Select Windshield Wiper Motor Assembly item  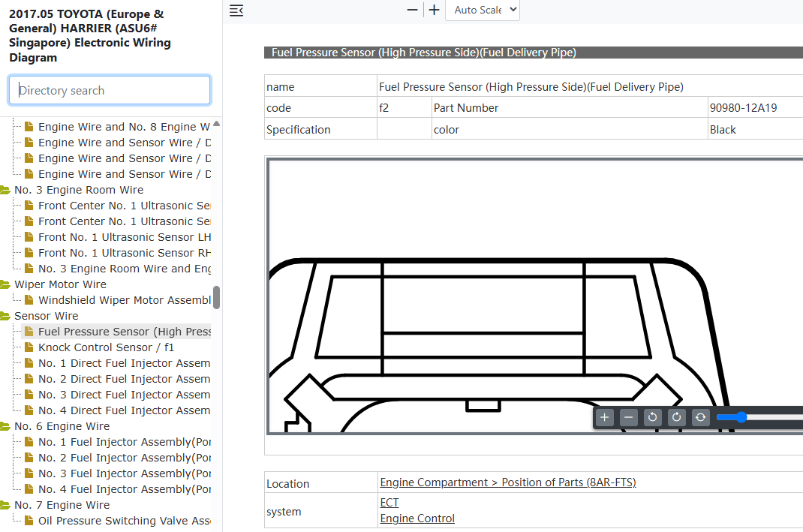(124, 300)
